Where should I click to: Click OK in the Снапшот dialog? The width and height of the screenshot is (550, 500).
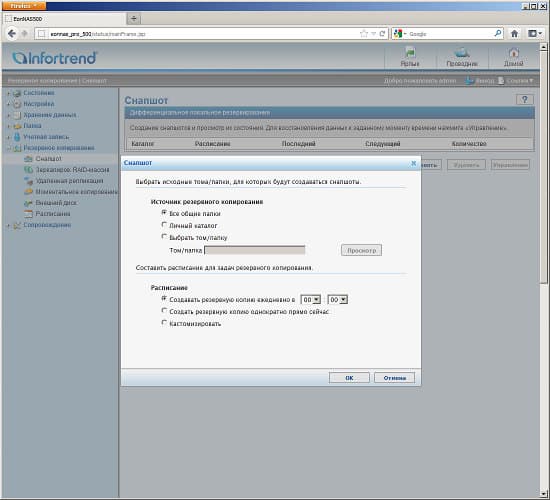[x=349, y=378]
